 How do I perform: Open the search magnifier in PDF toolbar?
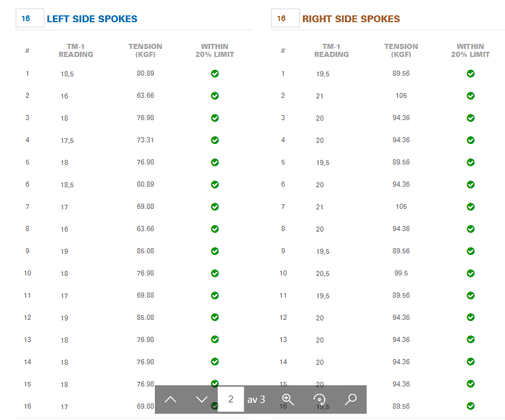(x=351, y=400)
